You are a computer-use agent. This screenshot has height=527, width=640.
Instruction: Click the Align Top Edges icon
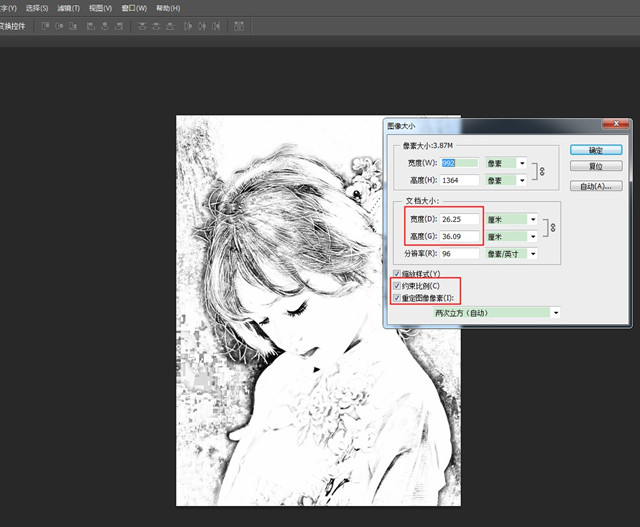coord(45,27)
